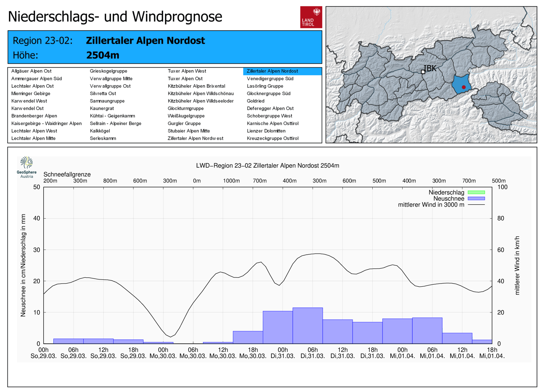Select region Allgäuer Alpen Ost
Screen dimensions: 544x392
(31, 71)
